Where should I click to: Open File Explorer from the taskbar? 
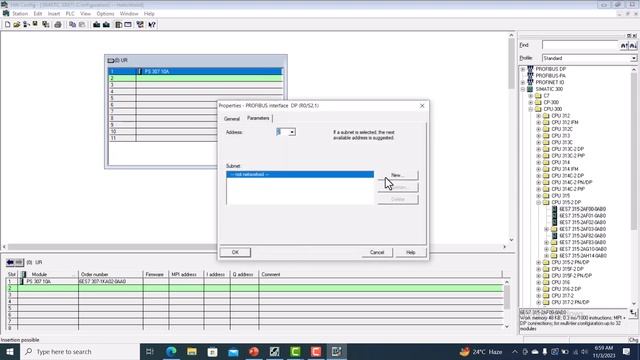[x=192, y=351]
